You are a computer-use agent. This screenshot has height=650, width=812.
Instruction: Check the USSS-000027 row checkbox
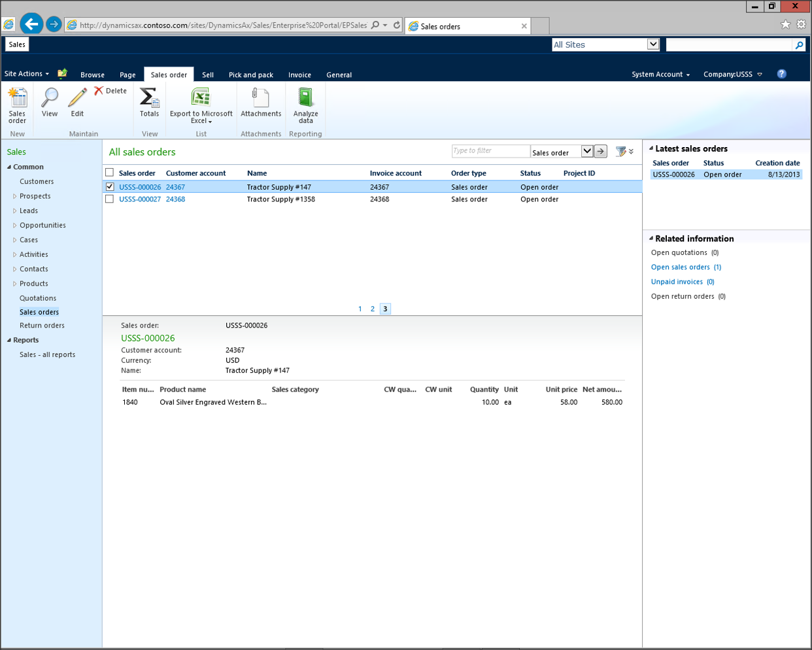click(110, 199)
